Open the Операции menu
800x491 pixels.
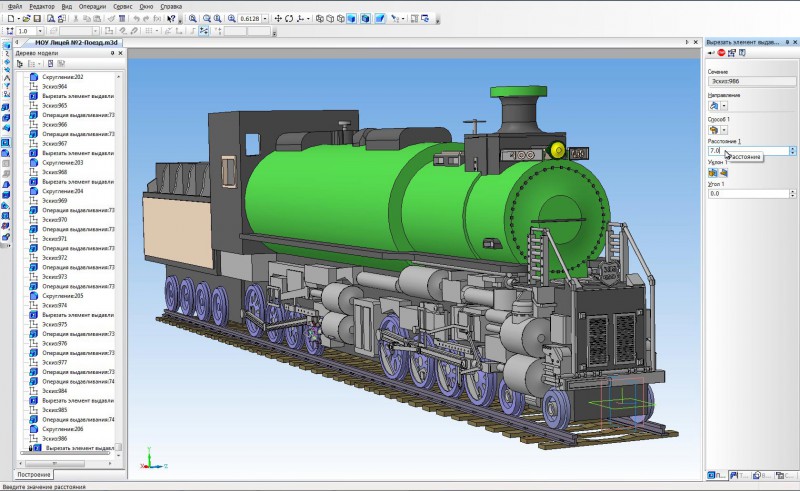click(93, 6)
